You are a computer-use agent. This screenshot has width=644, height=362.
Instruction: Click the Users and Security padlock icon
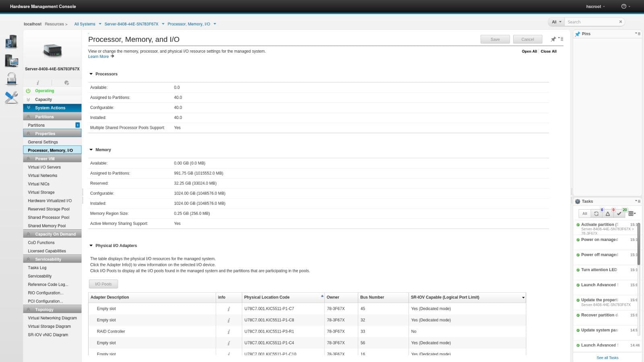[12, 79]
